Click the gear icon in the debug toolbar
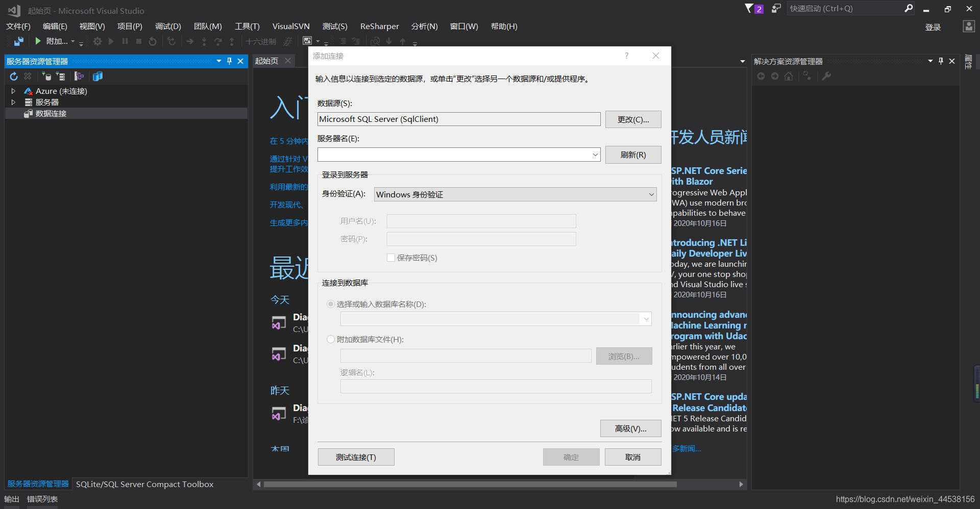The height and width of the screenshot is (509, 980). pos(97,41)
